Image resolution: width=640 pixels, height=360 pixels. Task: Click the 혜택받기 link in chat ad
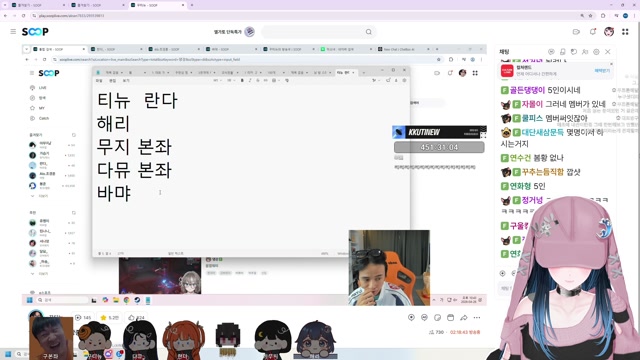[x=602, y=71]
